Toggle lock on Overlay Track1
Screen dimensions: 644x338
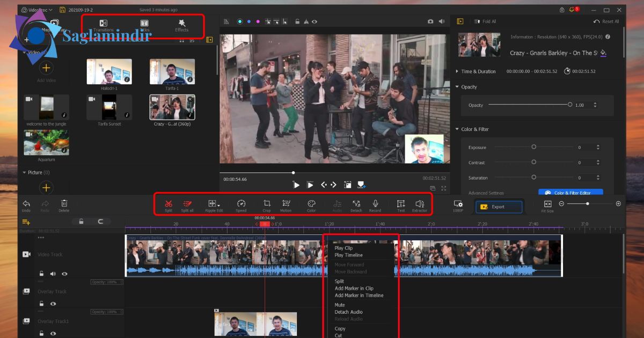[41, 334]
